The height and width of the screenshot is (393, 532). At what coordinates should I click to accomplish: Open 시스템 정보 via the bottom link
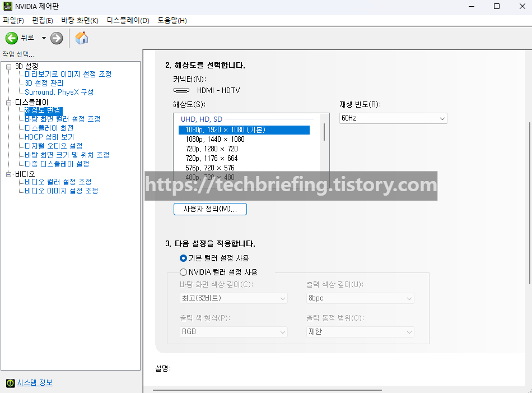point(34,383)
